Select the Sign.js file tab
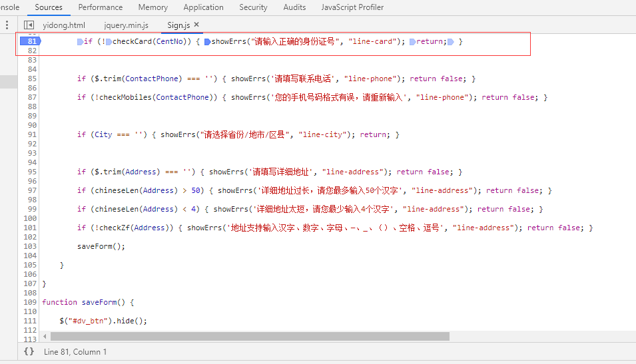This screenshot has height=364, width=636. pos(178,25)
